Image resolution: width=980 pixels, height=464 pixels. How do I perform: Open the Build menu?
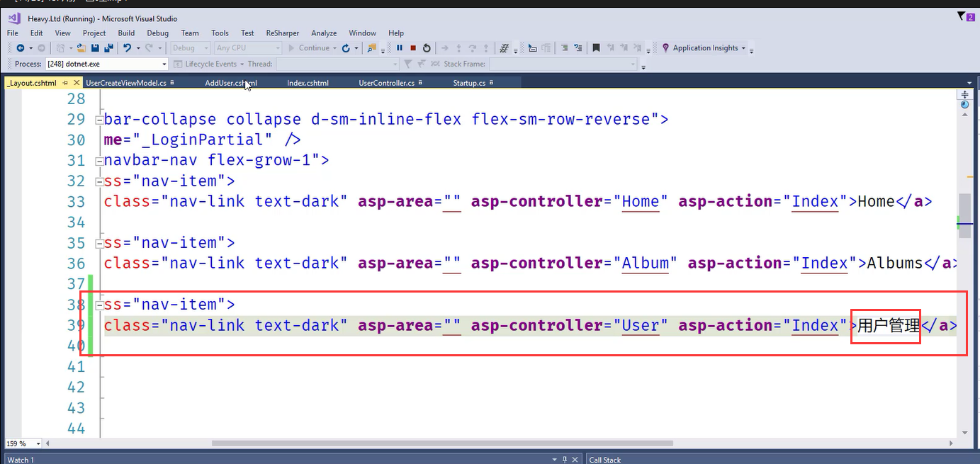click(126, 33)
